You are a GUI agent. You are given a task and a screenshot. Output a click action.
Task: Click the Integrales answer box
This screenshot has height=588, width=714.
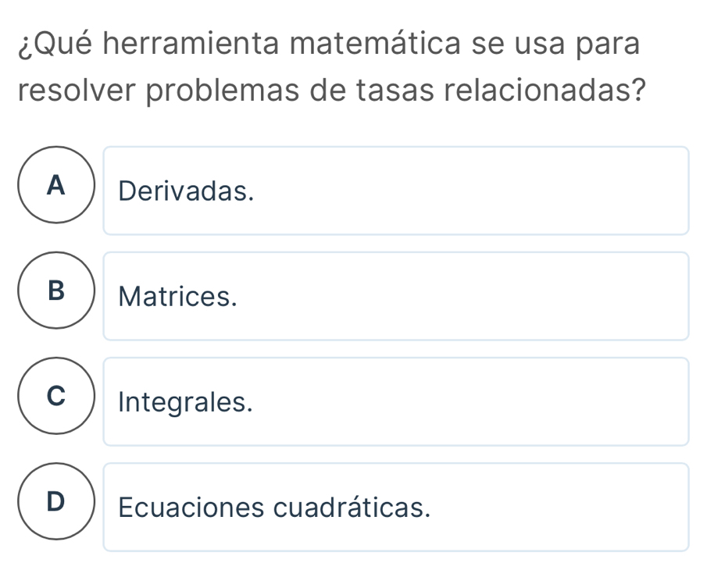pyautogui.click(x=396, y=401)
